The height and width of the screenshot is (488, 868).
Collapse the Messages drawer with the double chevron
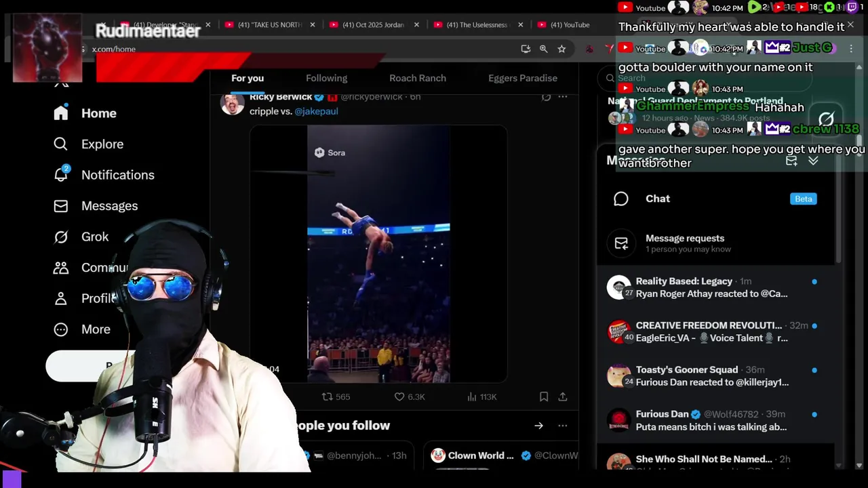pyautogui.click(x=813, y=161)
